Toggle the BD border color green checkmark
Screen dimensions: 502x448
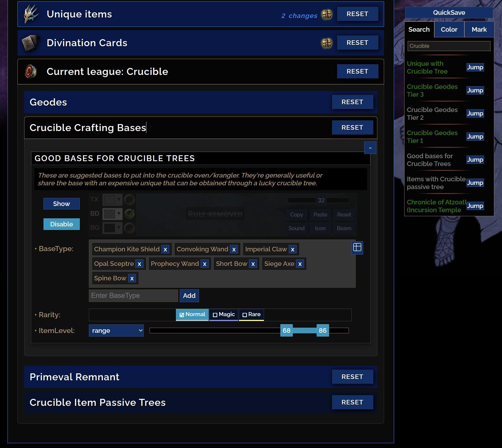pos(129,214)
